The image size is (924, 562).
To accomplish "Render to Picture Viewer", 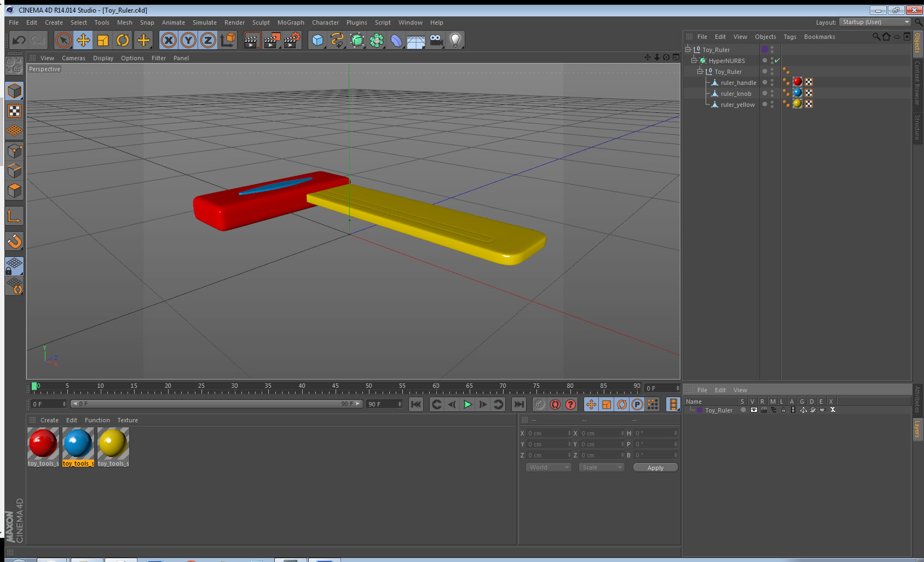I will [272, 40].
